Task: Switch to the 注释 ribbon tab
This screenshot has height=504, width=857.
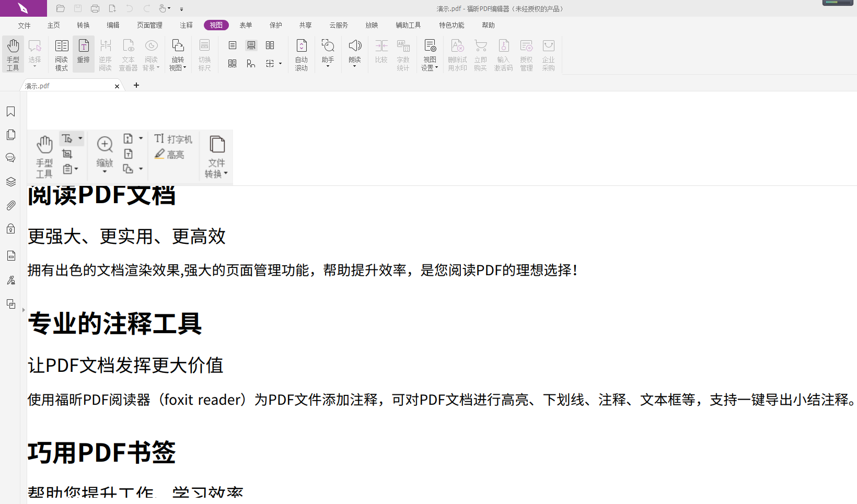Action: pos(186,25)
